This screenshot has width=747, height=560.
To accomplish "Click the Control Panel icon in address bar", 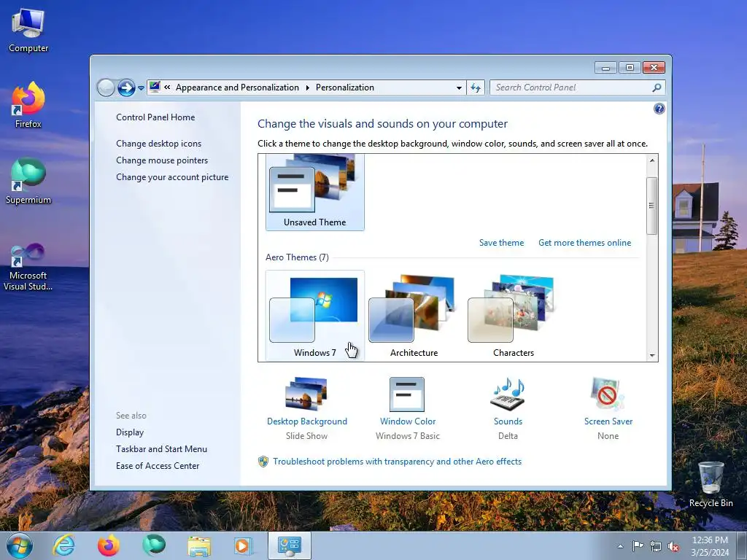I will [155, 87].
